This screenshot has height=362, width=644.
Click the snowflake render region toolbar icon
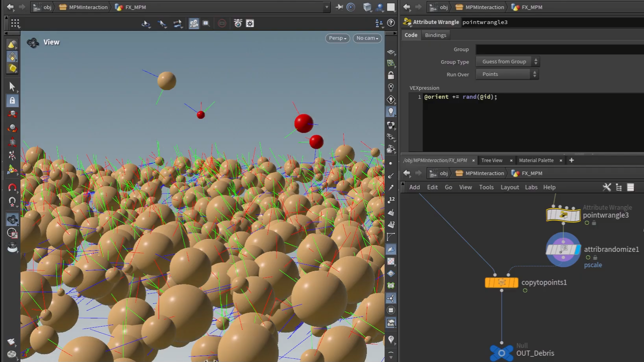point(250,23)
